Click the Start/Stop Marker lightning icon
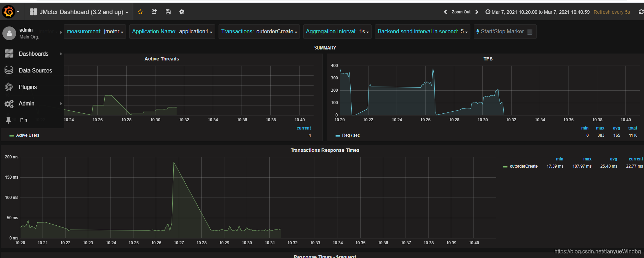Viewport: 644px width, 258px height. tap(478, 31)
